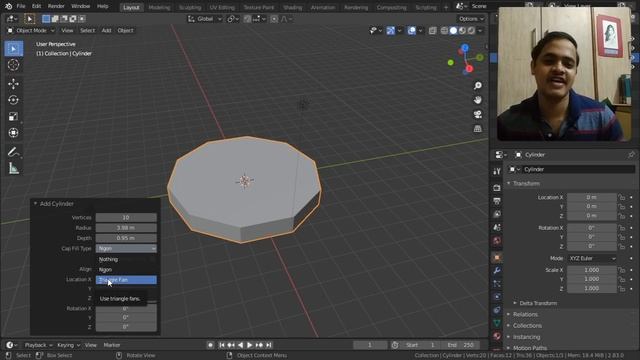Open the Object Mode dropdown
Image resolution: width=640 pixels, height=360 pixels.
pos(31,31)
